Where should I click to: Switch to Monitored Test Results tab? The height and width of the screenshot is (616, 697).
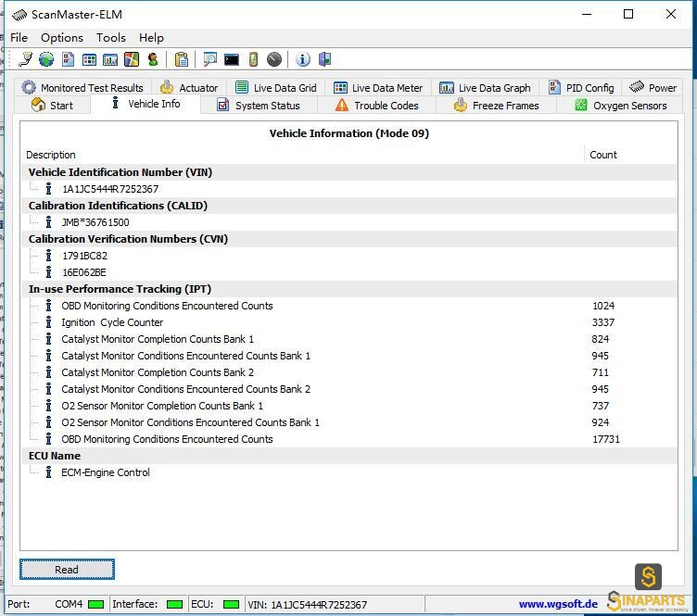pos(82,87)
